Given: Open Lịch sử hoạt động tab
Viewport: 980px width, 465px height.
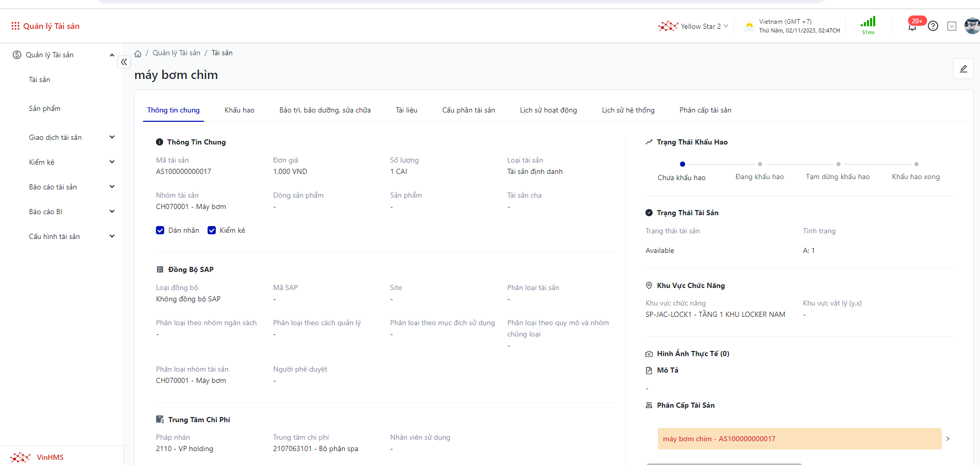Looking at the screenshot, I should [548, 110].
